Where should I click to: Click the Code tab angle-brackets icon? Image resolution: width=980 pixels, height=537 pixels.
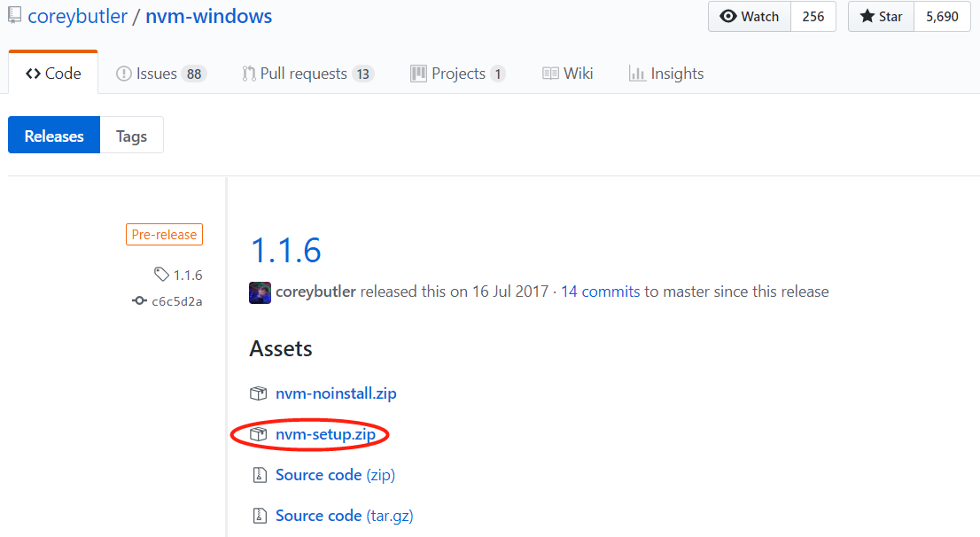33,74
